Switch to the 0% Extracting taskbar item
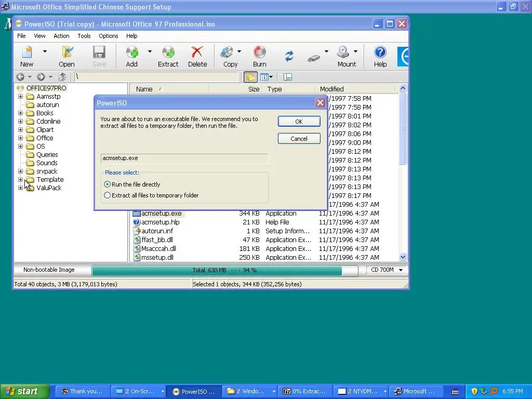 coord(304,392)
